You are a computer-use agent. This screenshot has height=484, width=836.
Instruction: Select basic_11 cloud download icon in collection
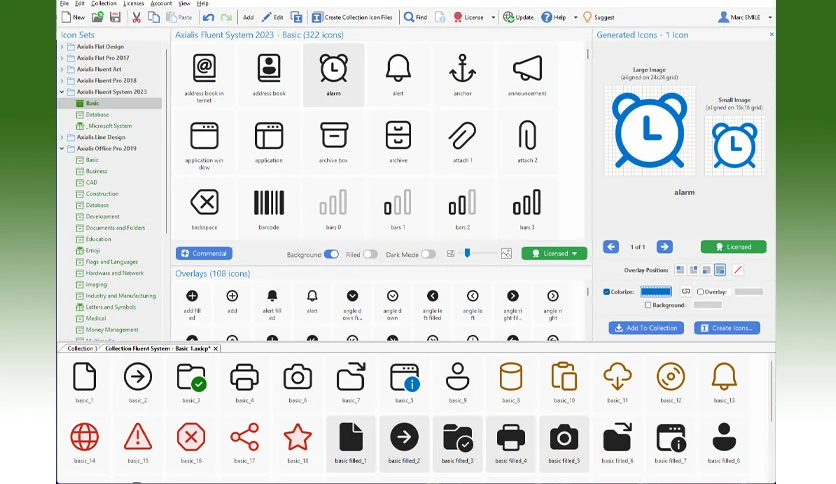(617, 382)
